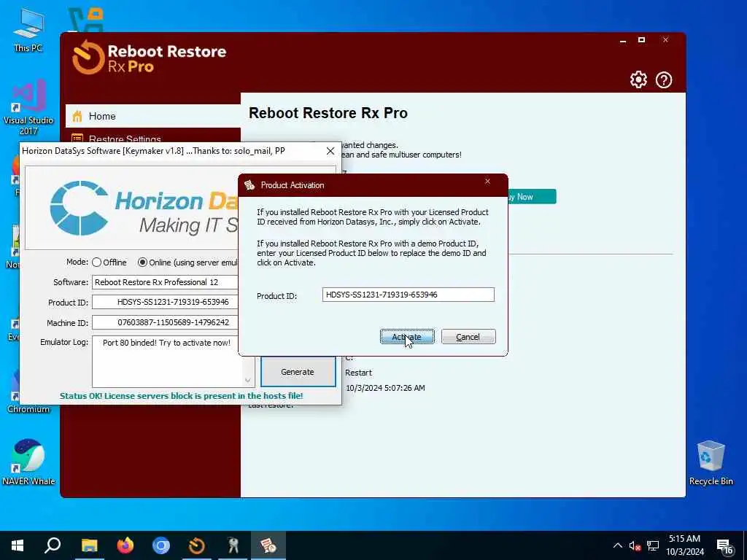747x560 pixels.
Task: Launch Chromium from the taskbar
Action: pyautogui.click(x=161, y=545)
